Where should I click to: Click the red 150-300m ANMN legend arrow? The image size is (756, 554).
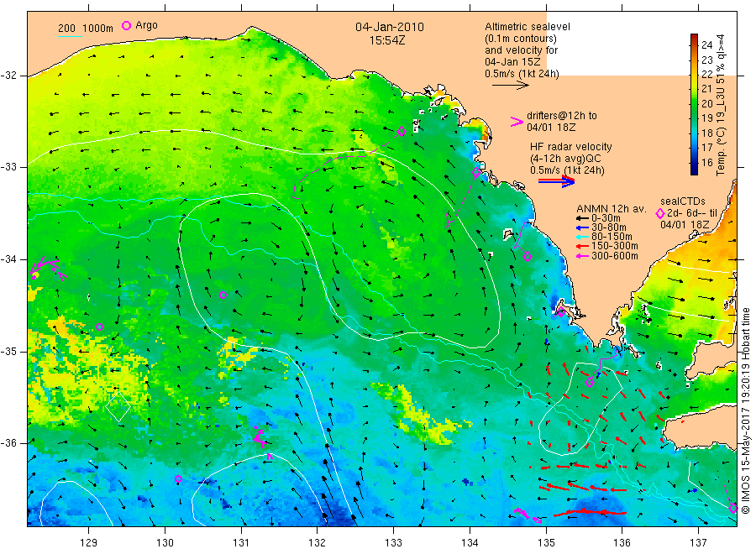[x=582, y=246]
